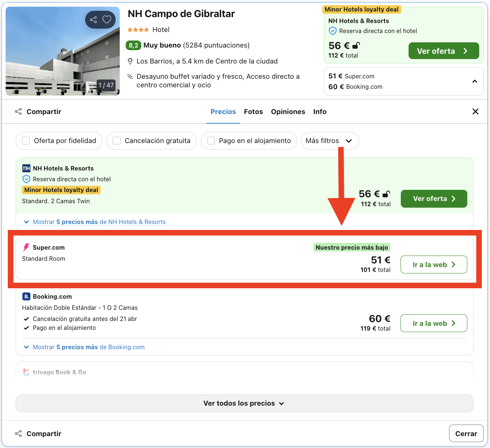490x448 pixels.
Task: Click Ir a la web for Super.com
Action: [x=434, y=264]
